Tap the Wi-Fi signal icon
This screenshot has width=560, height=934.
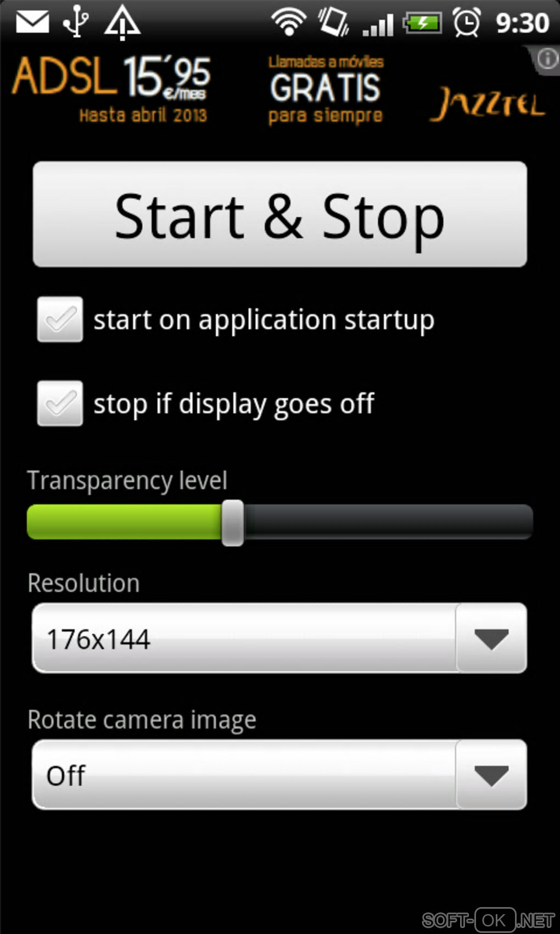[289, 23]
